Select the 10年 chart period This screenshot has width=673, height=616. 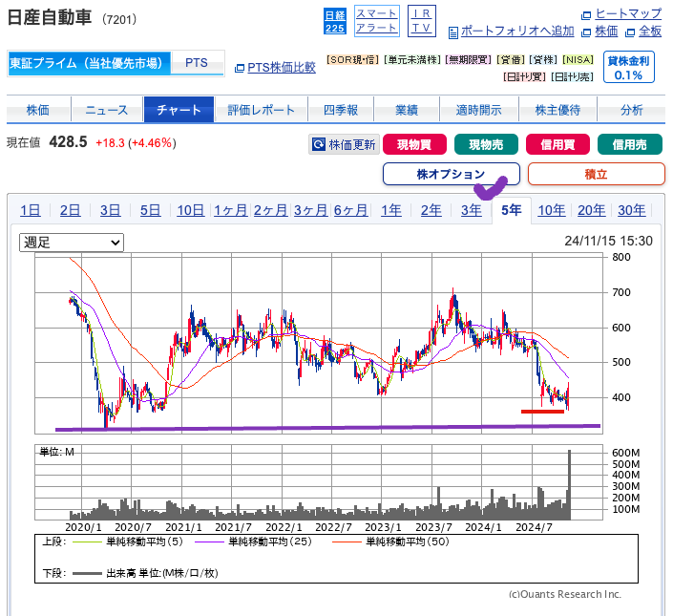[x=552, y=210]
